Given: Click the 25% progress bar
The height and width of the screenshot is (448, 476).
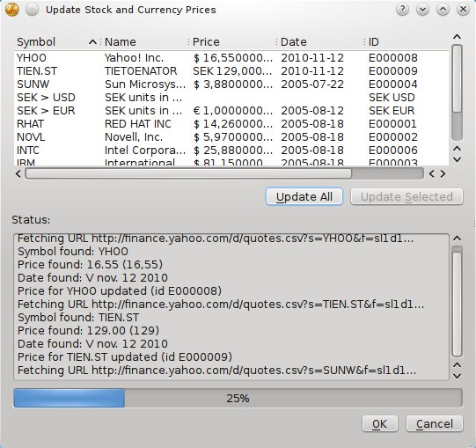Looking at the screenshot, I should 238,398.
